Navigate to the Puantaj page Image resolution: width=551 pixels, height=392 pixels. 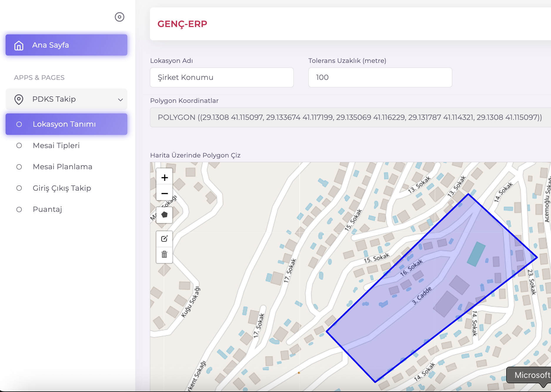(47, 209)
